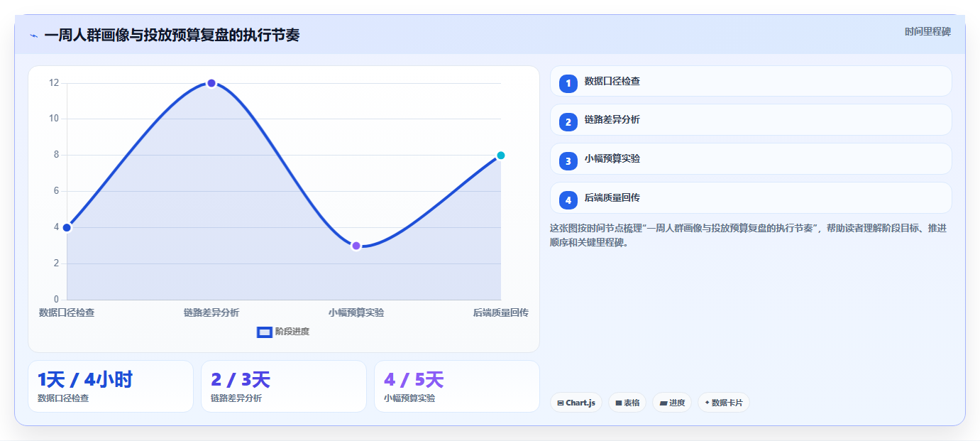Click the icon in Chart.js tag
980x441 pixels.
tap(561, 403)
